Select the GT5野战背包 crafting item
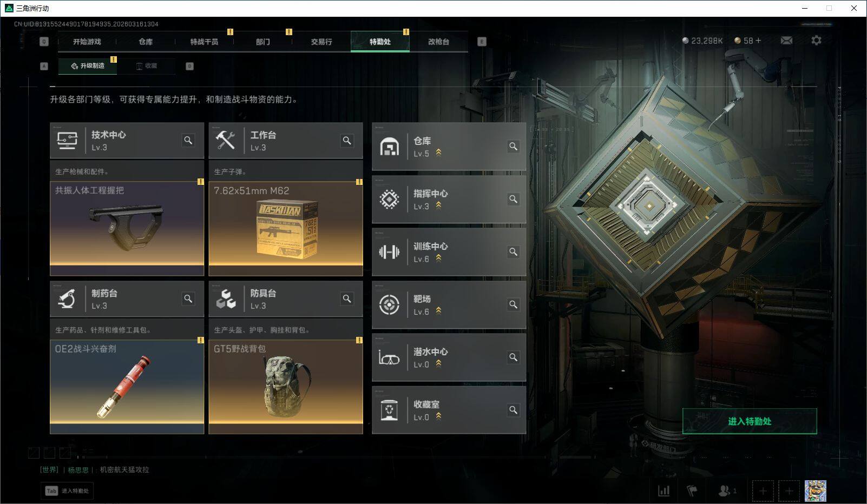The height and width of the screenshot is (504, 867). (286, 387)
